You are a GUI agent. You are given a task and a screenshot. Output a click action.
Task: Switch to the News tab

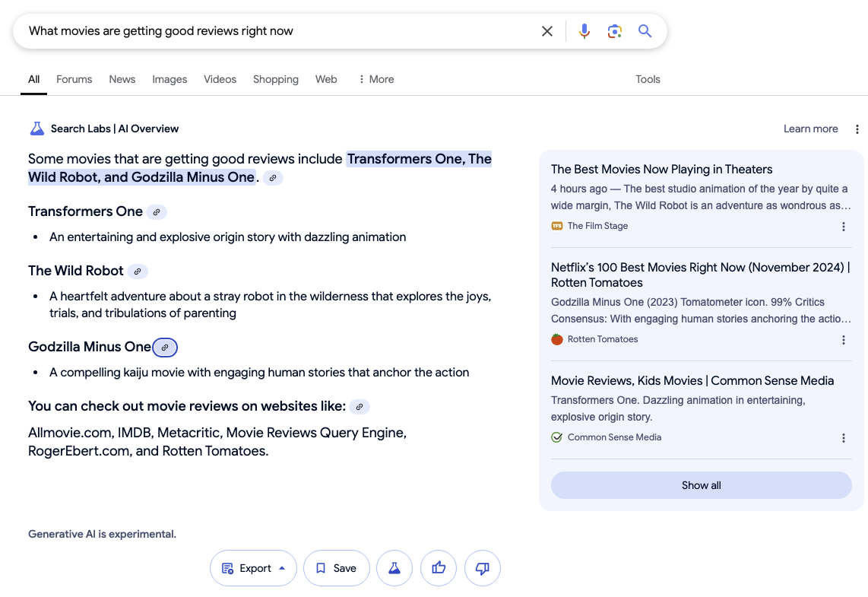tap(122, 79)
